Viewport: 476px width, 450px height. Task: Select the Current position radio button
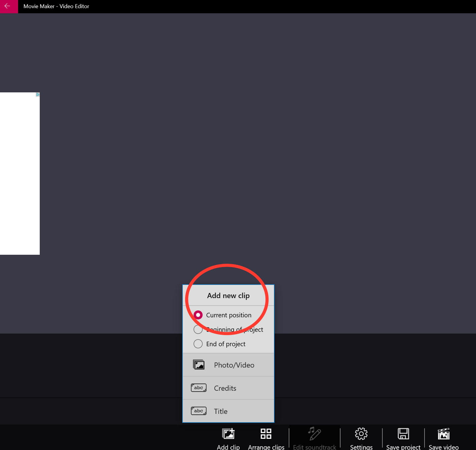(198, 315)
